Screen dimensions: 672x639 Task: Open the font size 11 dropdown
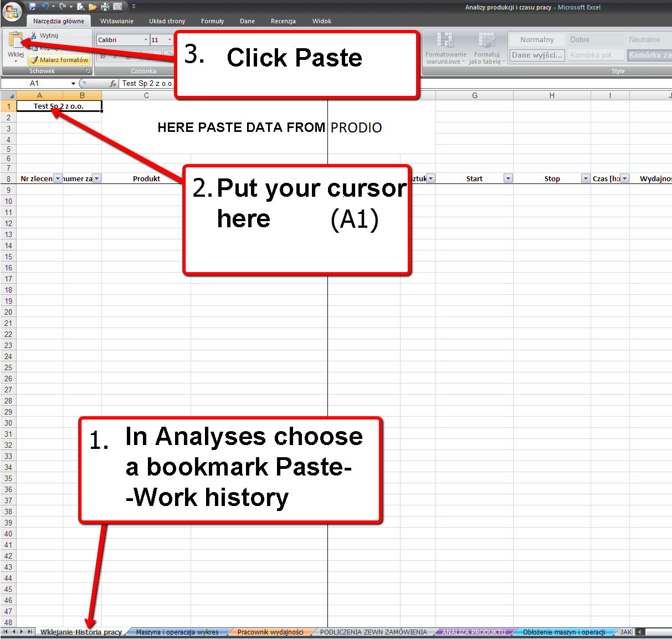(x=169, y=39)
